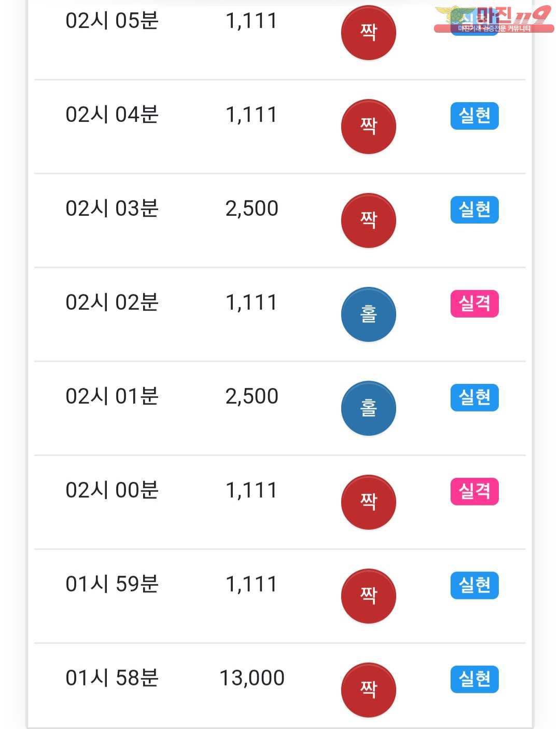Select the 2,500 amount at 02시 03분
This screenshot has width=560, height=729.
tap(252, 209)
